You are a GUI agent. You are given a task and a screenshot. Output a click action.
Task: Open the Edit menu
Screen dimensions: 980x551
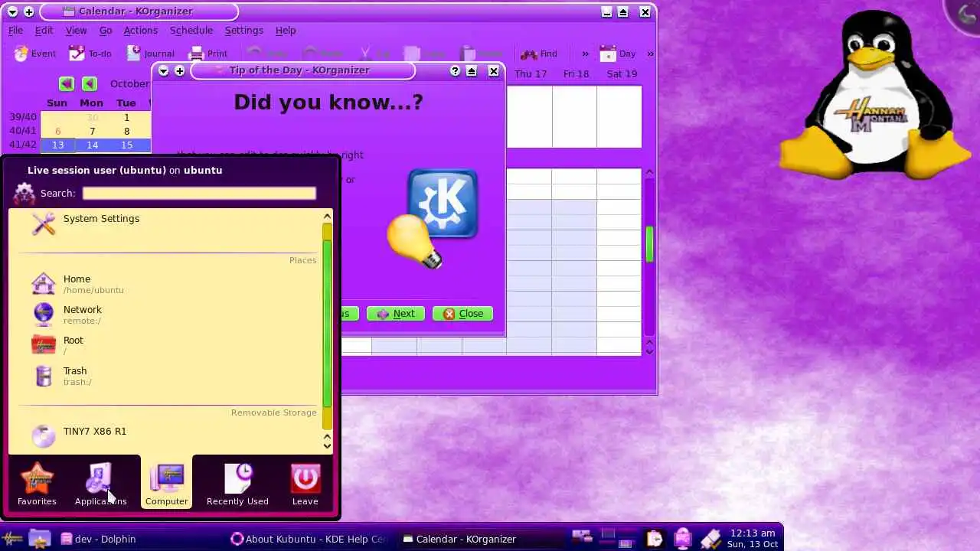pos(44,31)
